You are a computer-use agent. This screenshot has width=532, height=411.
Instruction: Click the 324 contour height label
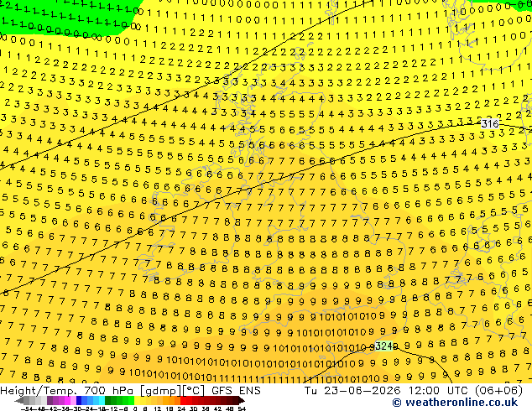point(383,346)
